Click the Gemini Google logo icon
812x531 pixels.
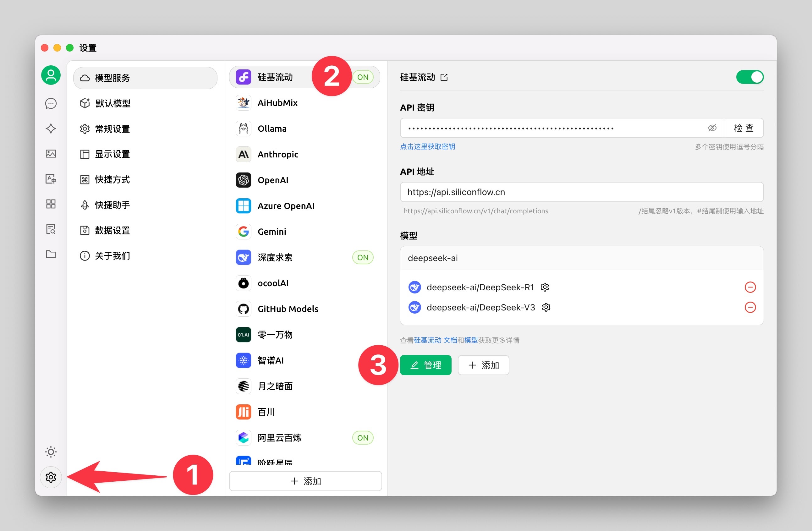click(x=243, y=232)
